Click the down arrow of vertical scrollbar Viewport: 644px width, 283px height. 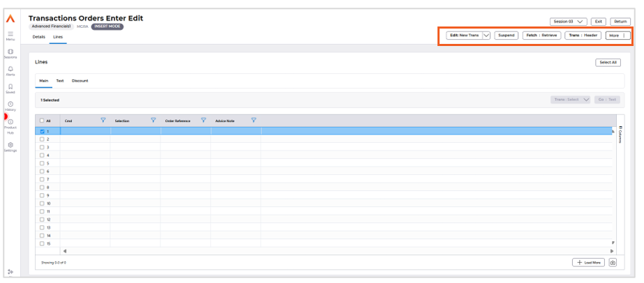(613, 243)
